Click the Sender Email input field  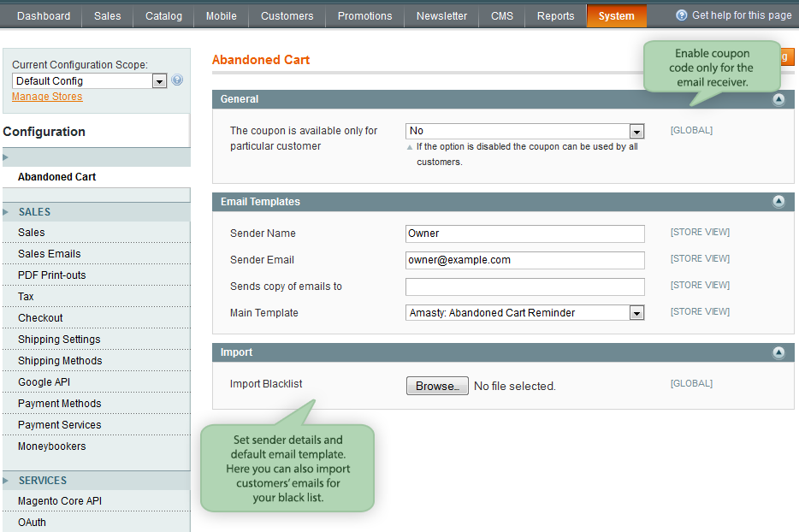click(x=525, y=260)
